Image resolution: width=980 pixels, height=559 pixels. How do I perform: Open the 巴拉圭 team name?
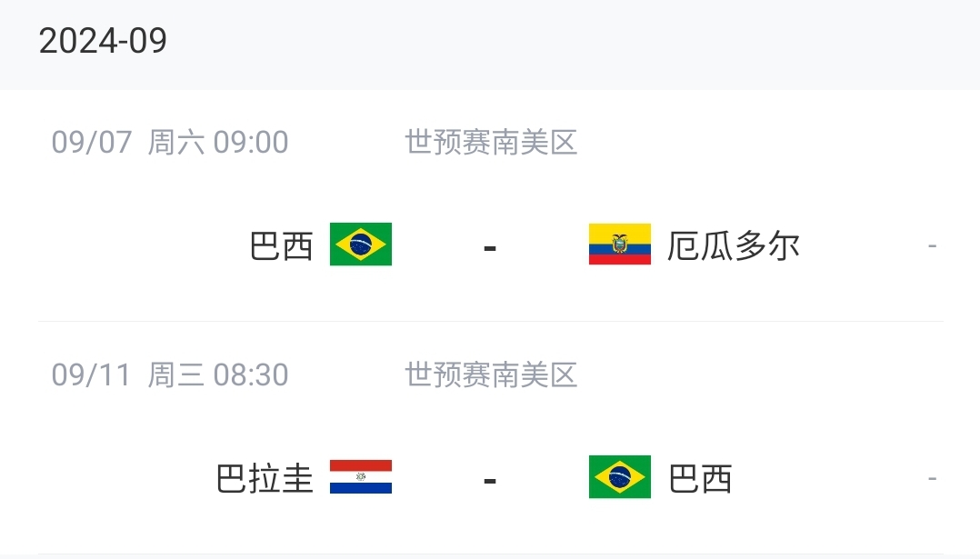(265, 479)
